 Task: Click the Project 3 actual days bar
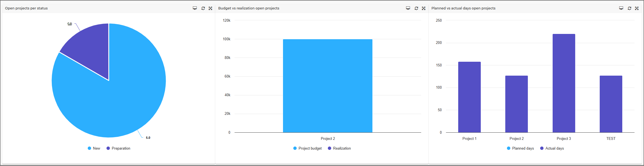(x=564, y=83)
